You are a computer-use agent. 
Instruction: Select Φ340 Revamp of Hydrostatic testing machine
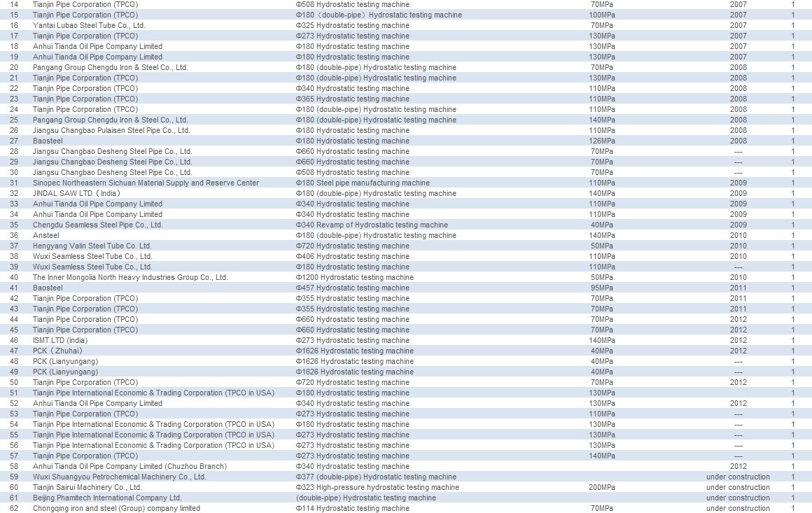pos(372,225)
